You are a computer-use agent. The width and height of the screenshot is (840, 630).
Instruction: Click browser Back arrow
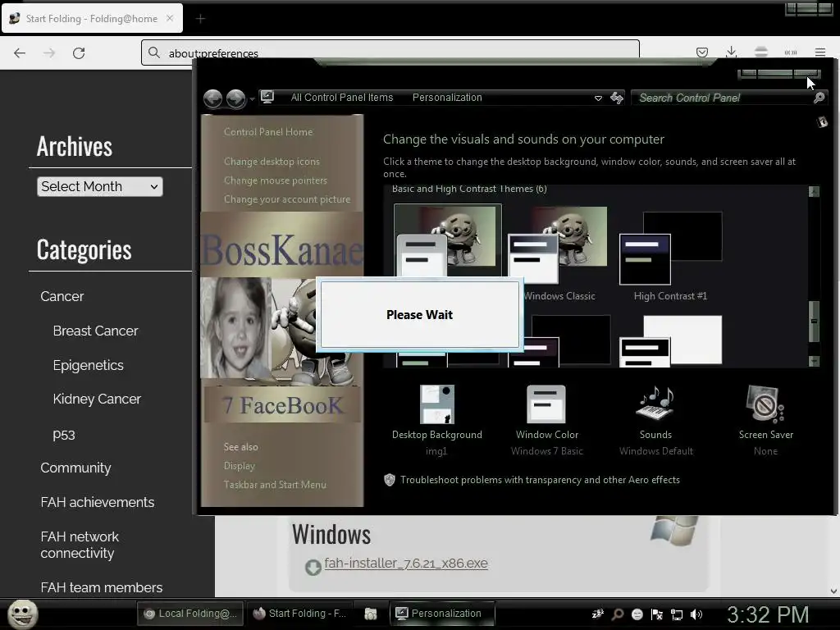tap(20, 53)
